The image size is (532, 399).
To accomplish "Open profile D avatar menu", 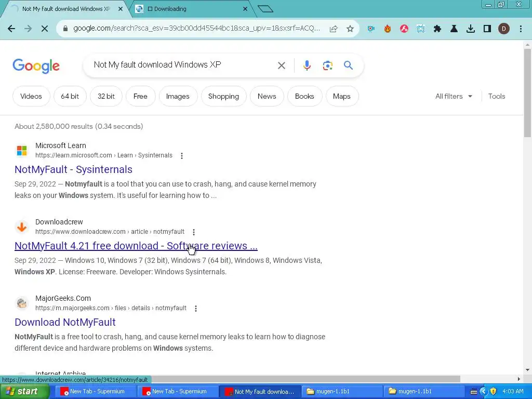I will [504, 29].
